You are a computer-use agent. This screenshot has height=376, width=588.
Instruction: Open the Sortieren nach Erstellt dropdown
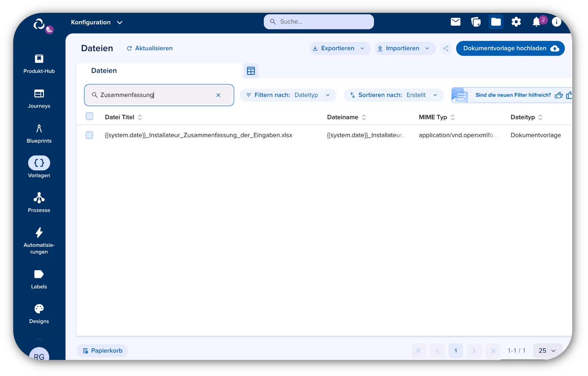point(394,95)
